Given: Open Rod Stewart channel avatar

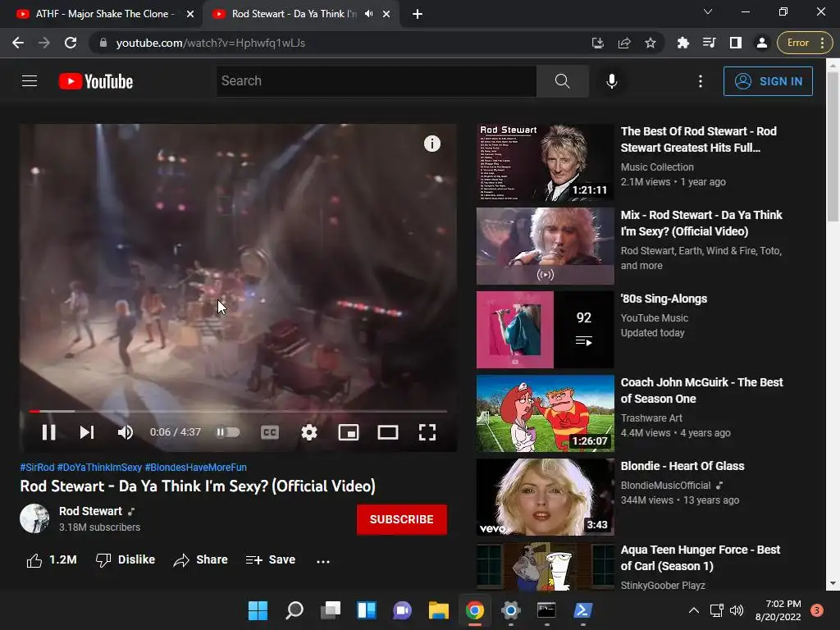Looking at the screenshot, I should 34,518.
